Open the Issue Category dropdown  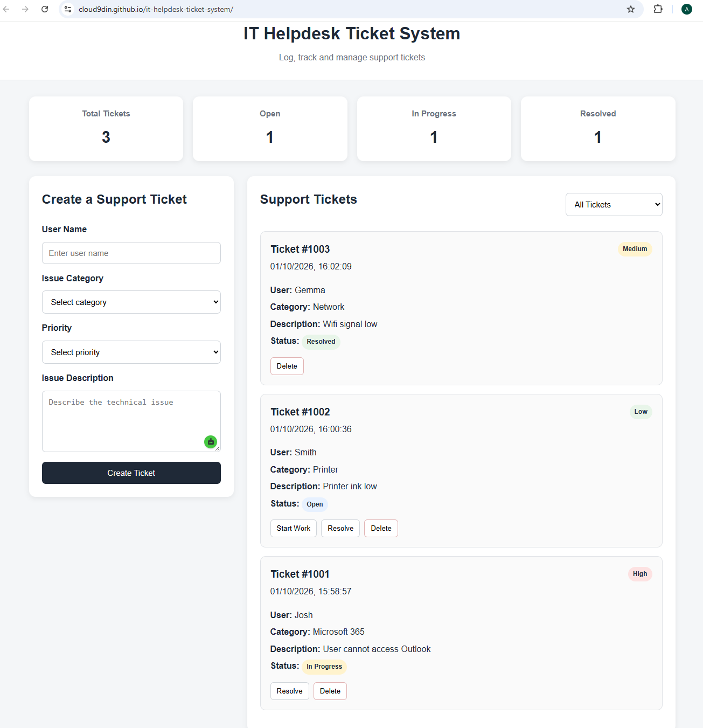point(131,302)
